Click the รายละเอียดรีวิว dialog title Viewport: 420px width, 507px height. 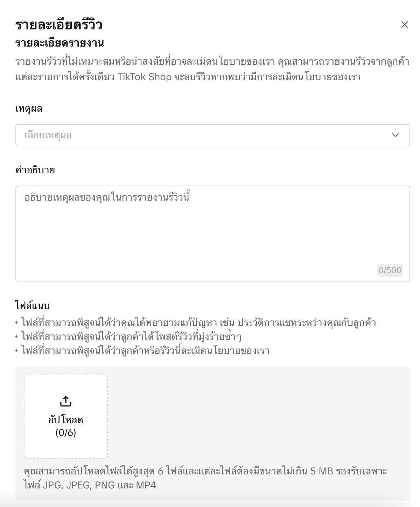(x=59, y=25)
